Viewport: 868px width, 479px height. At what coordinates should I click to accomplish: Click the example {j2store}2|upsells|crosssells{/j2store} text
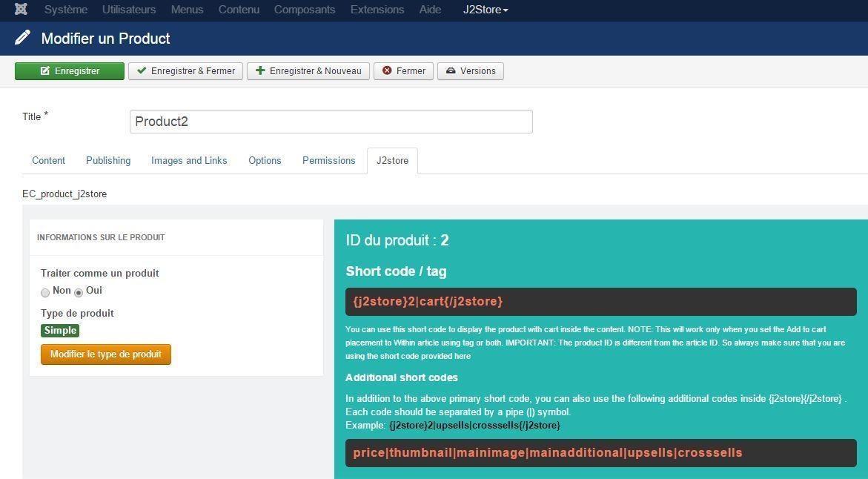tap(474, 426)
